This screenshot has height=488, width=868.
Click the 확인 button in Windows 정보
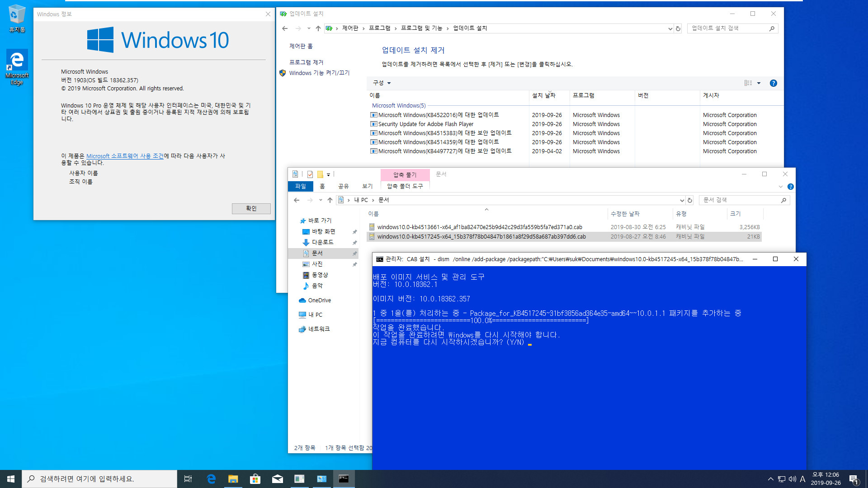point(251,208)
